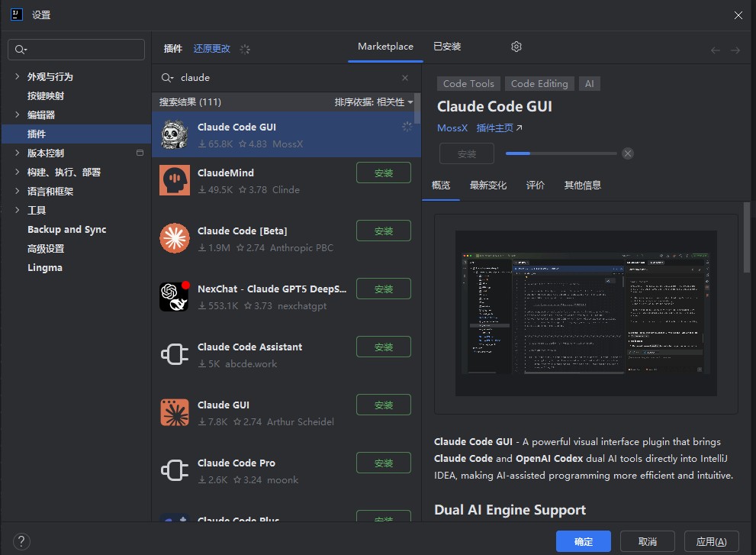Select 按键映射 in settings tree
Screen dimensions: 756x555
46,95
